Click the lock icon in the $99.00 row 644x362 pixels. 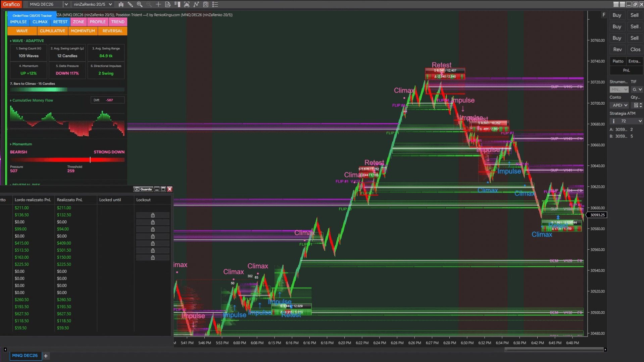pos(153,229)
